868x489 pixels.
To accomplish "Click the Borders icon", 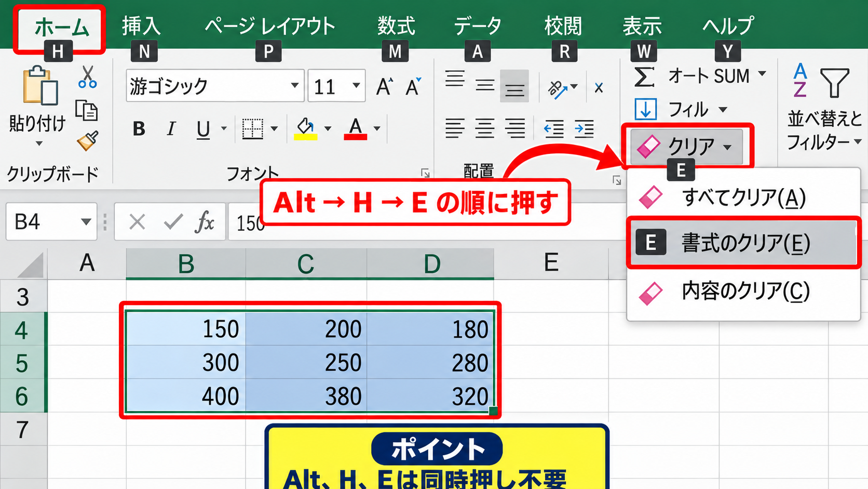I will pyautogui.click(x=253, y=128).
